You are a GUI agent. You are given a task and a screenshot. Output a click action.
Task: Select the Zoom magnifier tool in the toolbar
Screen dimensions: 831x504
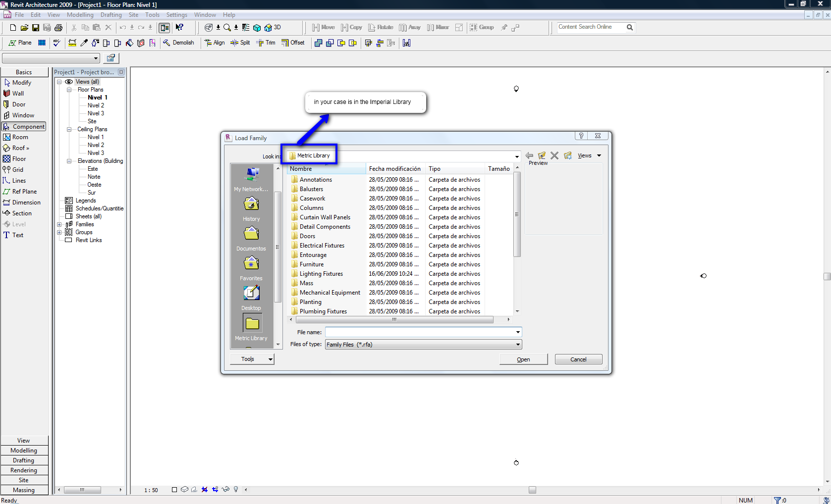click(x=227, y=28)
